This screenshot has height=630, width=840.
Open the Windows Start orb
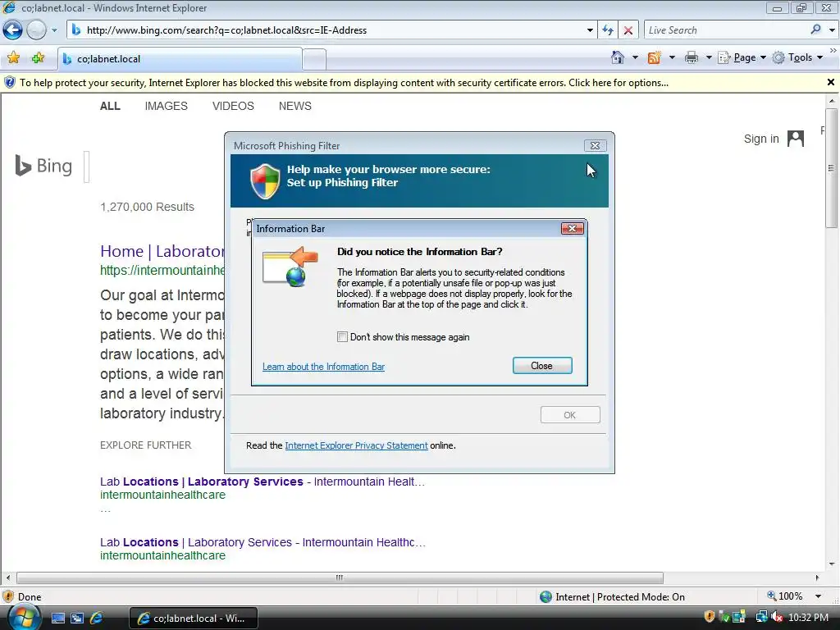point(23,618)
